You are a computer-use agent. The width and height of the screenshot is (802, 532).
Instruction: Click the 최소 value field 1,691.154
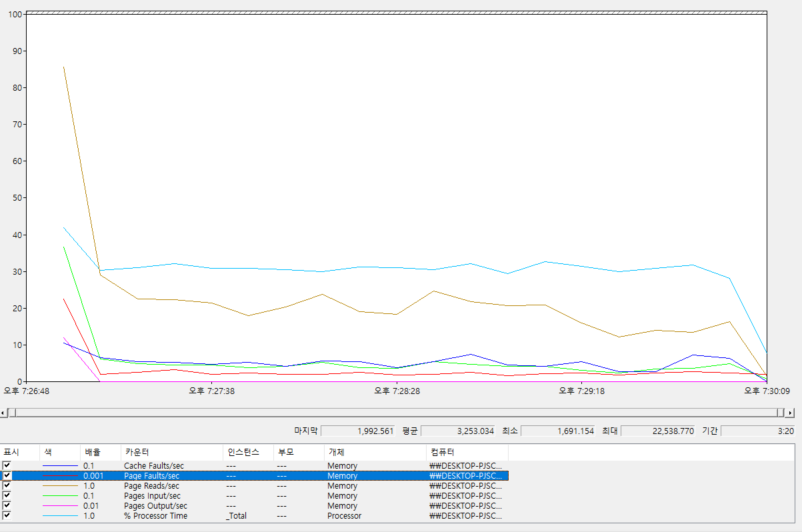(558, 431)
